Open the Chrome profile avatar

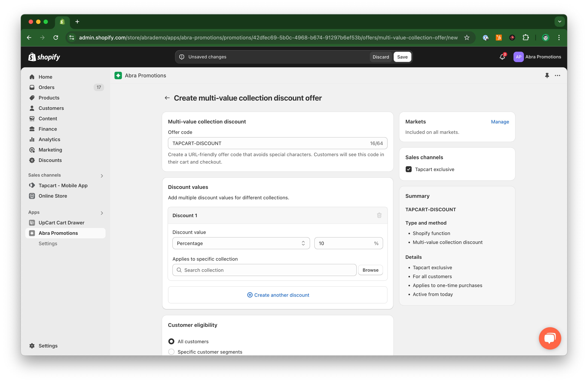tap(545, 38)
